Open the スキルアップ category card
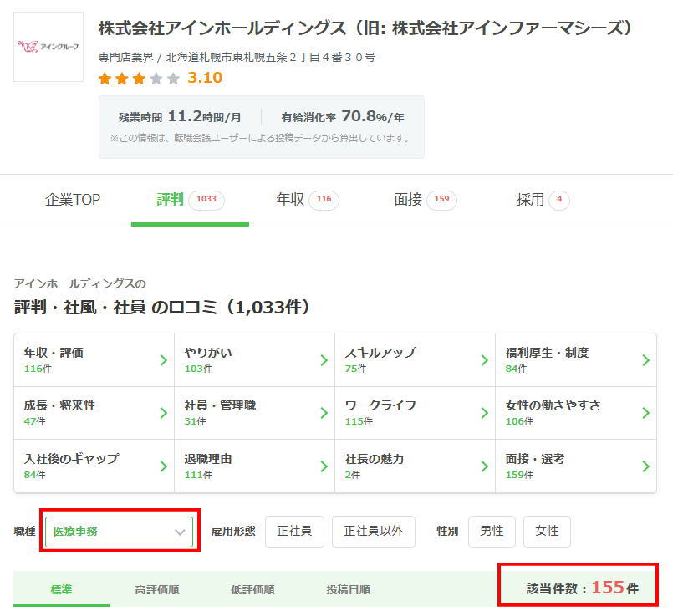The height and width of the screenshot is (616, 673). [x=415, y=360]
